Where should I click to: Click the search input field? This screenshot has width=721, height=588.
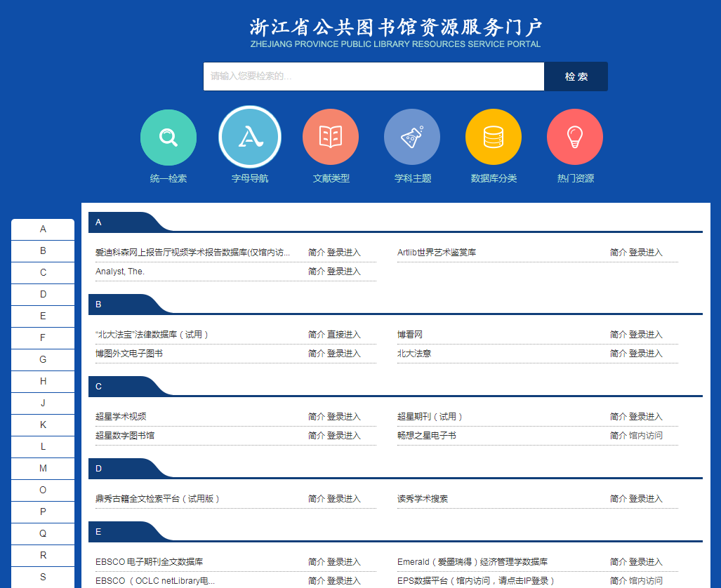[x=373, y=76]
